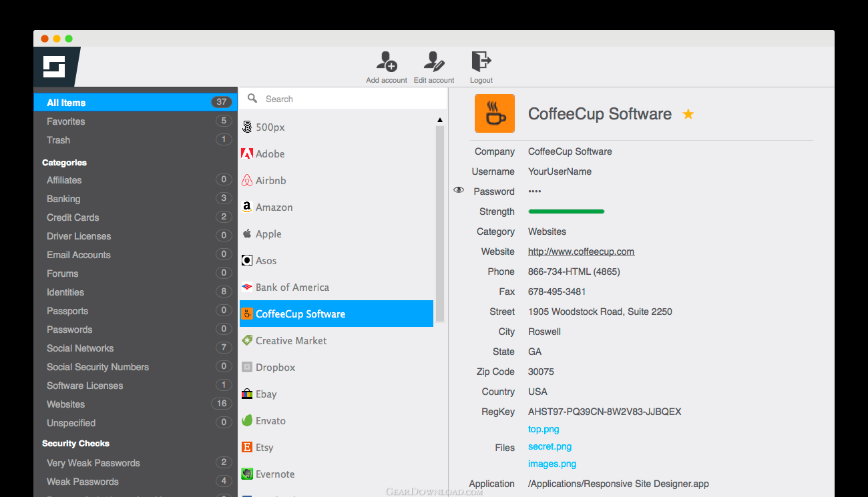
Task: Click the Logout icon
Action: [x=481, y=61]
